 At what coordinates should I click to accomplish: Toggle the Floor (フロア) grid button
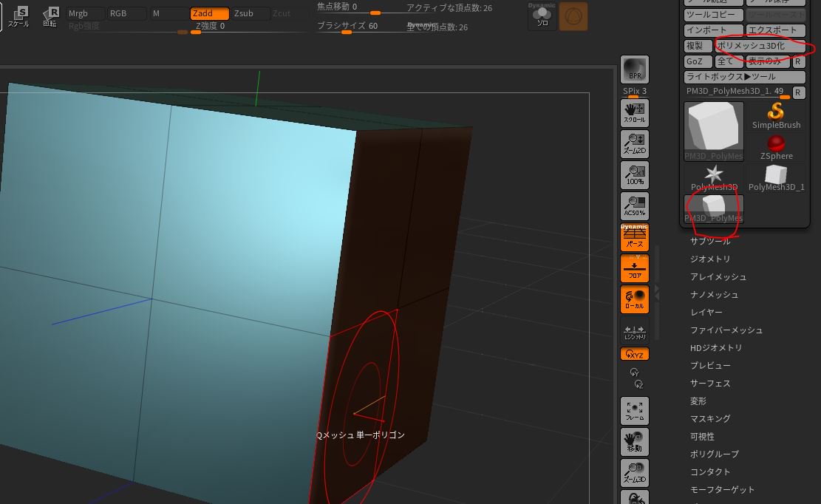coord(635,268)
